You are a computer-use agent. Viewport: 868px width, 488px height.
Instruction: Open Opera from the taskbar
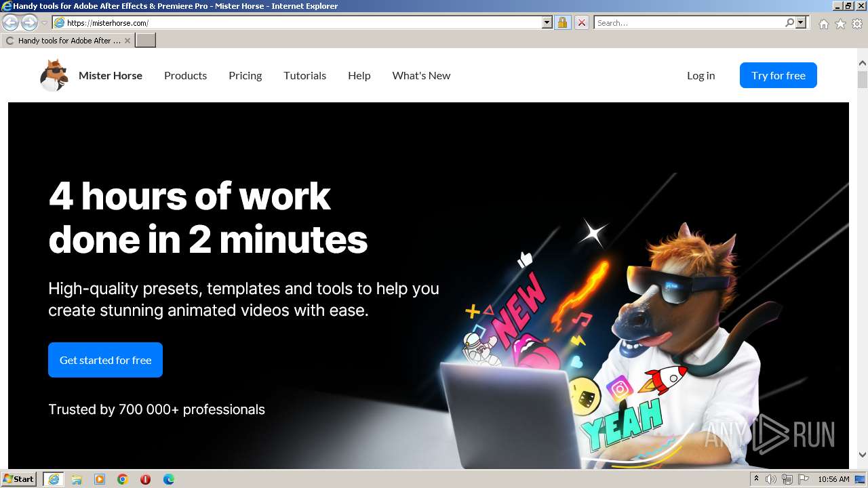[145, 479]
